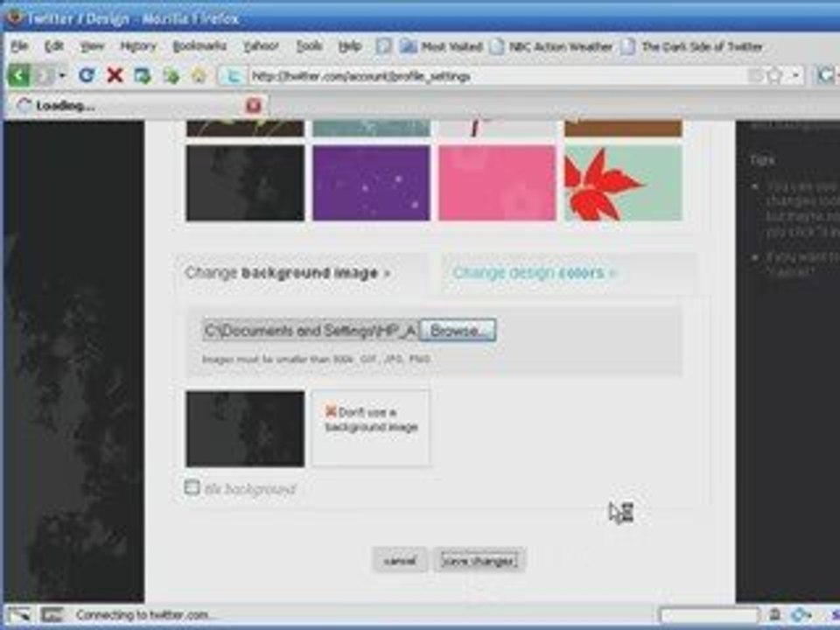Reload the page with the refresh icon
This screenshot has width=840, height=630.
(87, 75)
